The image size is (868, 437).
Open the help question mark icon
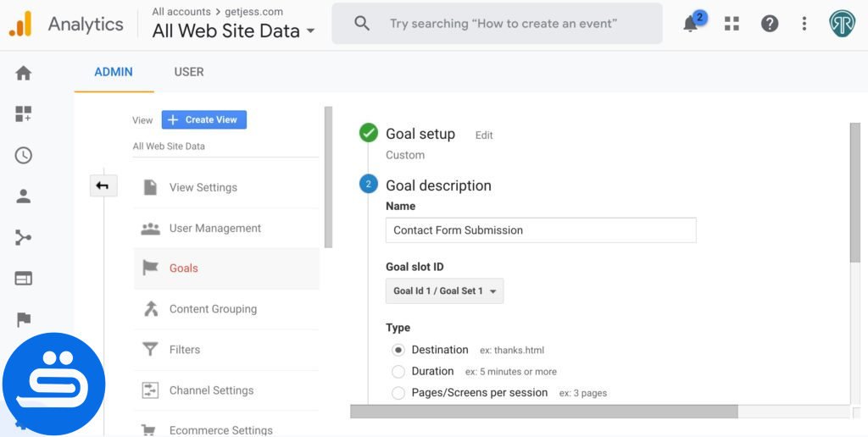click(770, 23)
